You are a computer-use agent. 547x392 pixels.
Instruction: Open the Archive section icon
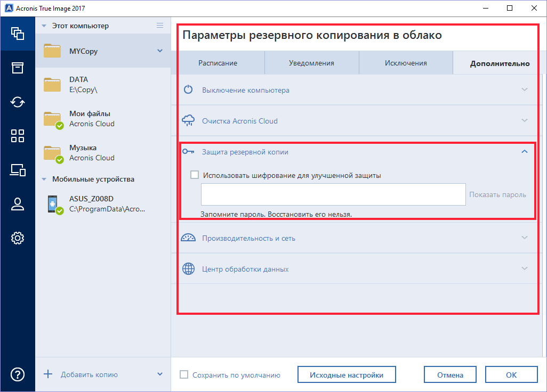click(x=18, y=68)
